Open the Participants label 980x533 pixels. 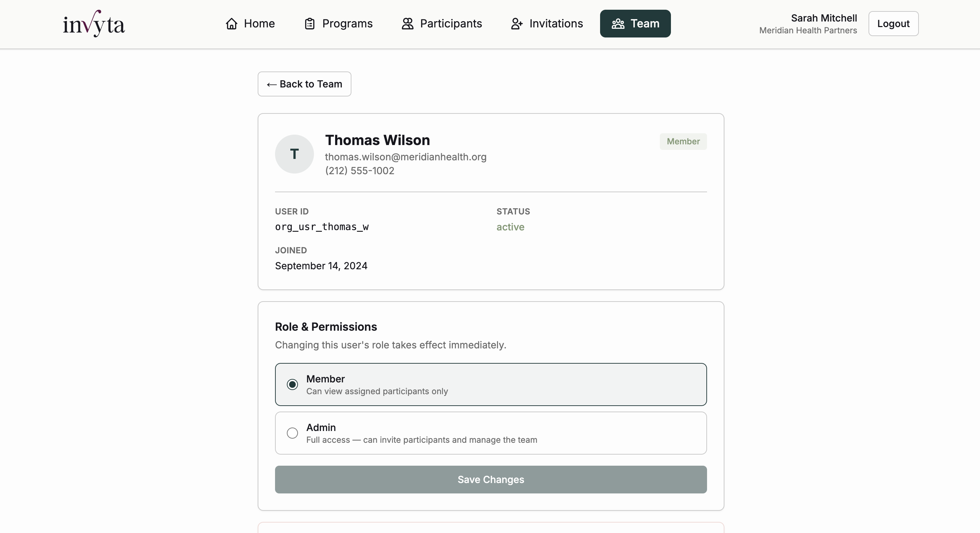point(451,24)
